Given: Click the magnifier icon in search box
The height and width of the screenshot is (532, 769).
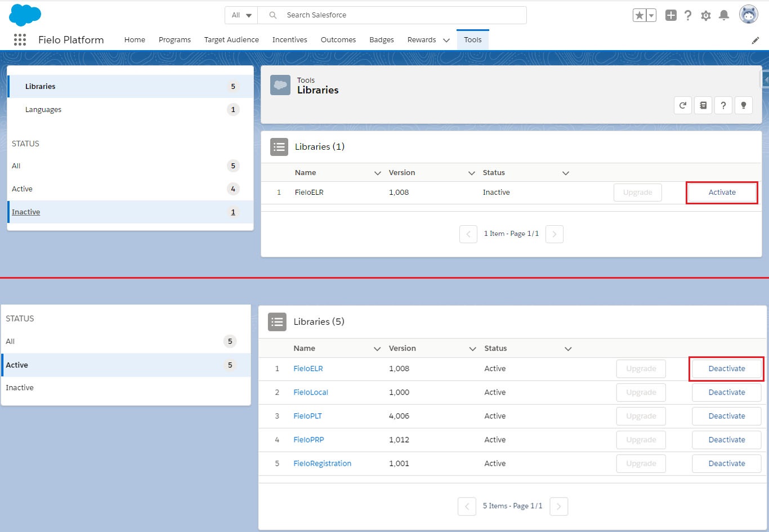Looking at the screenshot, I should click(273, 15).
